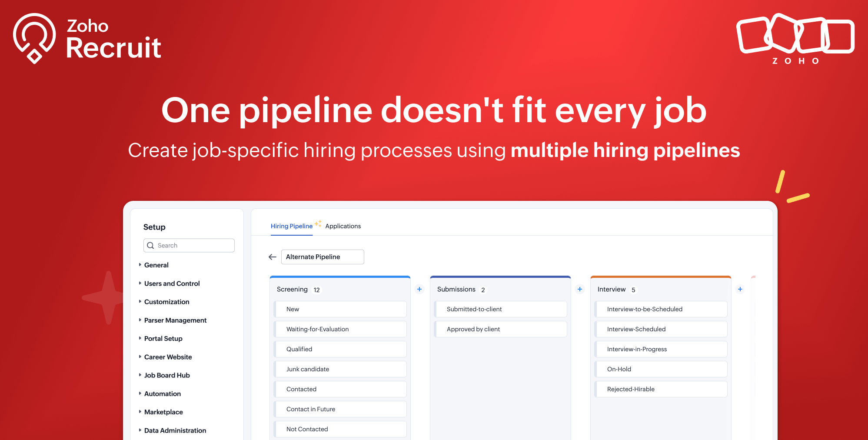This screenshot has height=440, width=868.
Task: Open Users and Control settings
Action: (x=172, y=283)
